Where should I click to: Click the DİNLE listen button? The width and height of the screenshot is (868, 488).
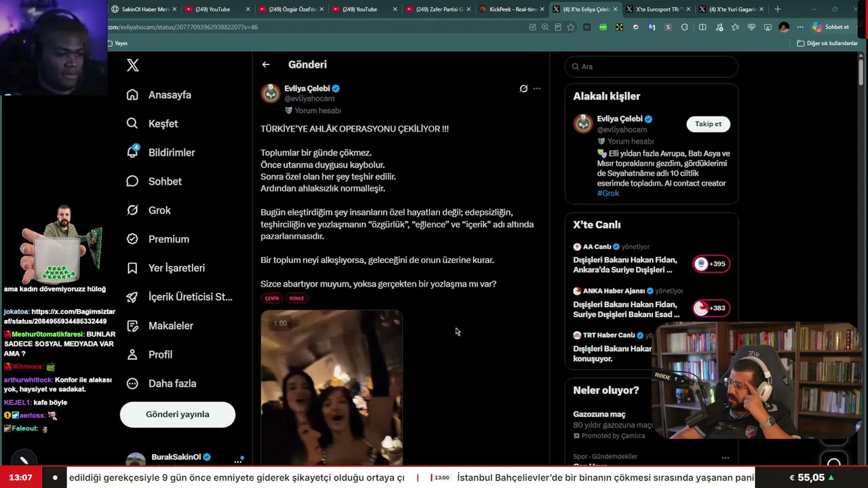(x=296, y=298)
